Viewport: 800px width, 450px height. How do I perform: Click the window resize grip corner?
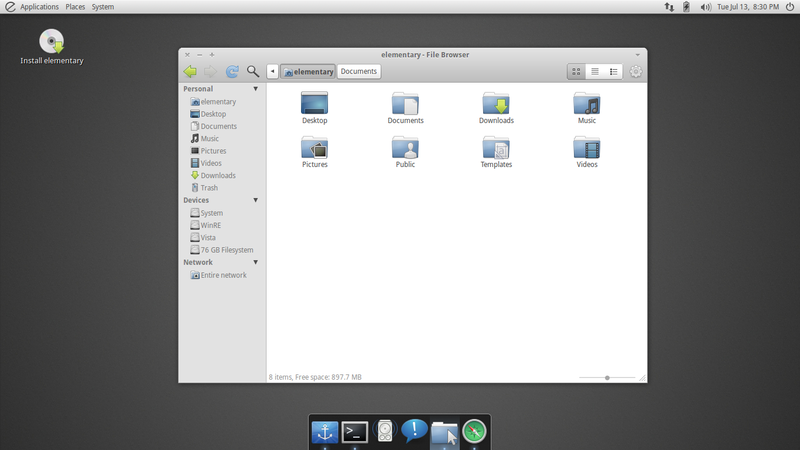coord(642,378)
